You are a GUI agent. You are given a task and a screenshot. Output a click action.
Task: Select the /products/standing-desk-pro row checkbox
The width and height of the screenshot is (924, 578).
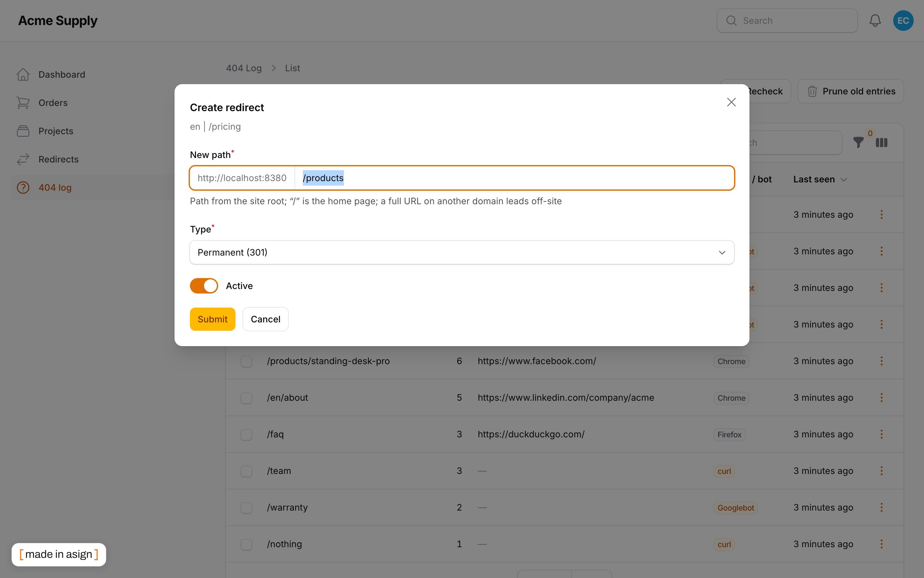[246, 361]
